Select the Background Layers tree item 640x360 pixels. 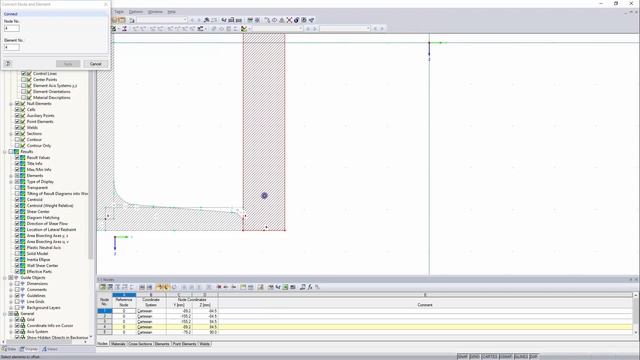click(x=43, y=308)
